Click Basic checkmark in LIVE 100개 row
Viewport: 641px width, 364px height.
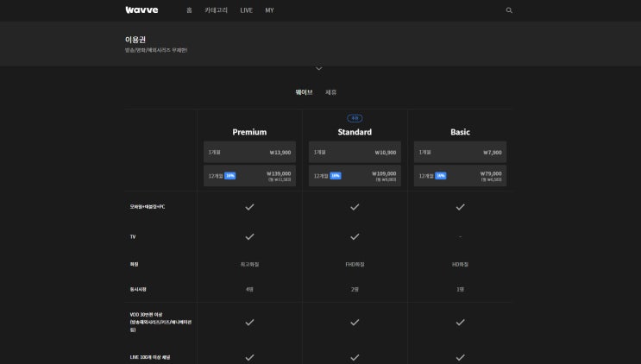pos(461,357)
